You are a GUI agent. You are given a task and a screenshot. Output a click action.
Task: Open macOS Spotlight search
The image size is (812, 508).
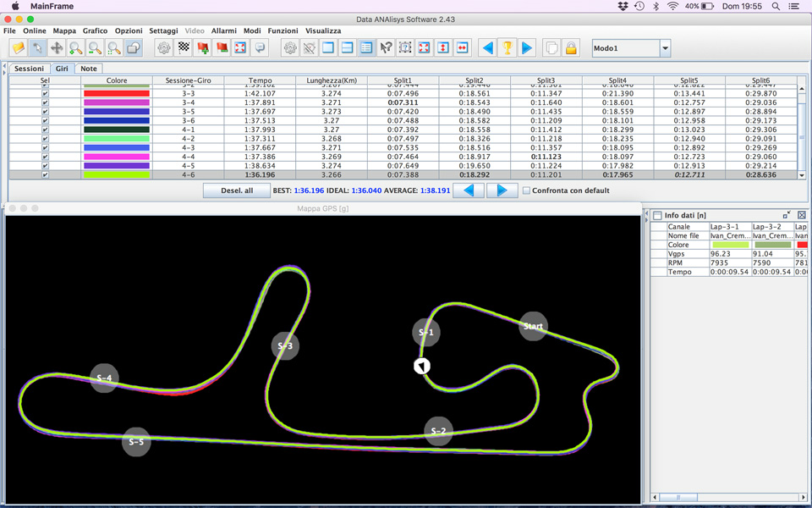tap(776, 6)
